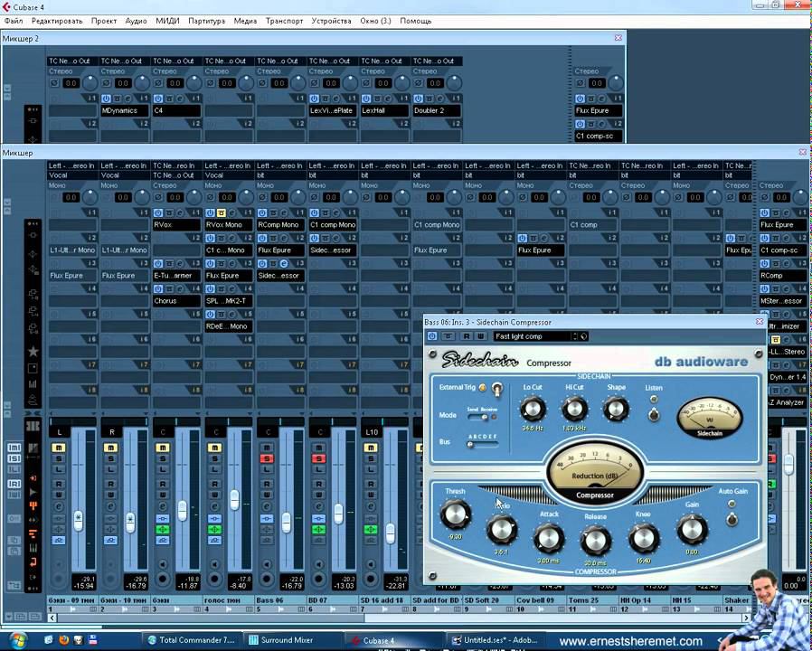
Task: Open the RComp Mono insert slot
Action: pyautogui.click(x=280, y=225)
